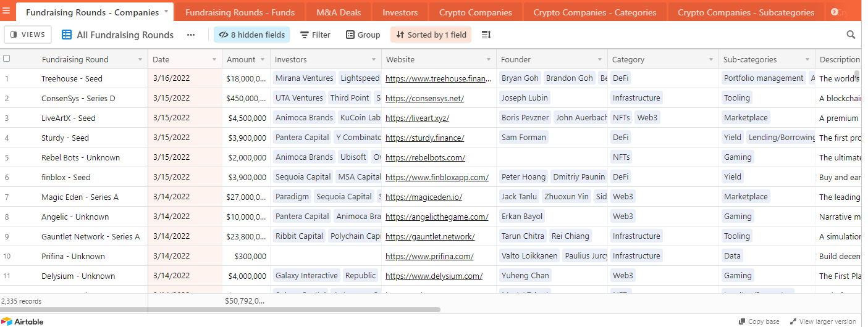
Task: Switch to Crypto Companies - Subcategories tab
Action: pos(746,12)
